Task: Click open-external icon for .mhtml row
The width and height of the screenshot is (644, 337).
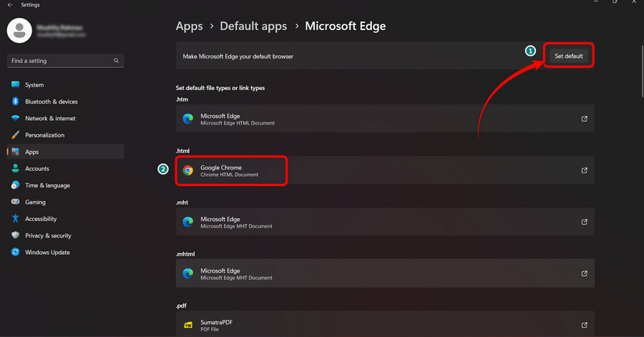Action: click(x=585, y=273)
